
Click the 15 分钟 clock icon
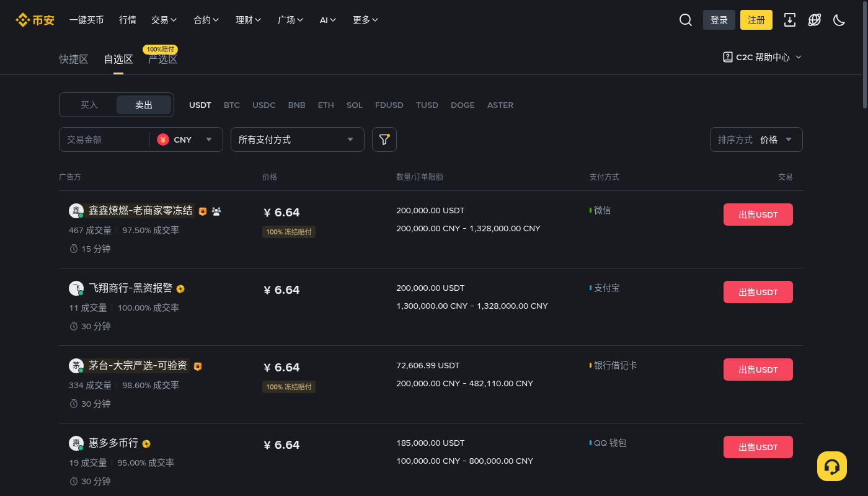(74, 249)
